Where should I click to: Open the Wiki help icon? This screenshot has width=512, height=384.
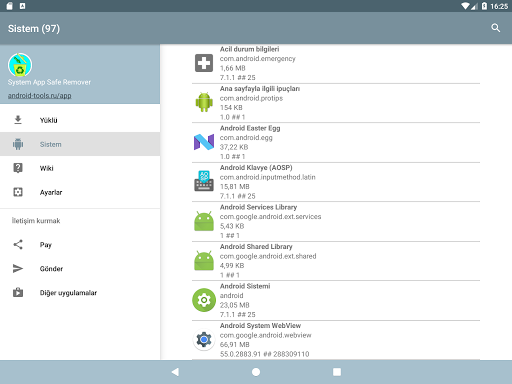[18, 168]
